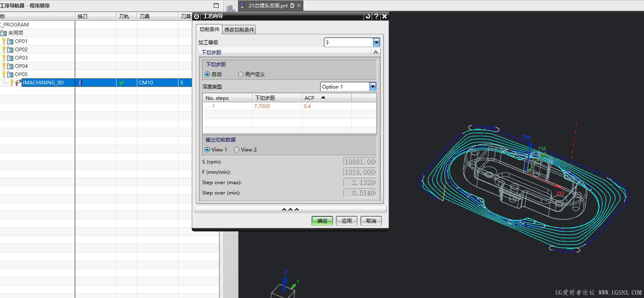Select the 用户定义 step-down radio button
The image size is (644, 298).
(241, 74)
